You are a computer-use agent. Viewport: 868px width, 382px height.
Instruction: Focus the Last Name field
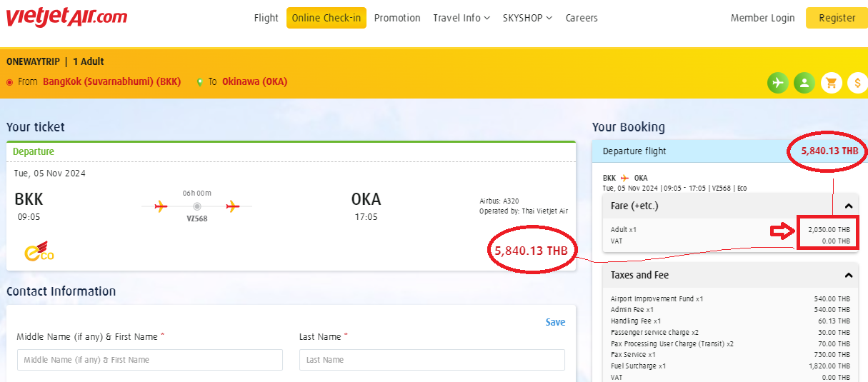(432, 360)
